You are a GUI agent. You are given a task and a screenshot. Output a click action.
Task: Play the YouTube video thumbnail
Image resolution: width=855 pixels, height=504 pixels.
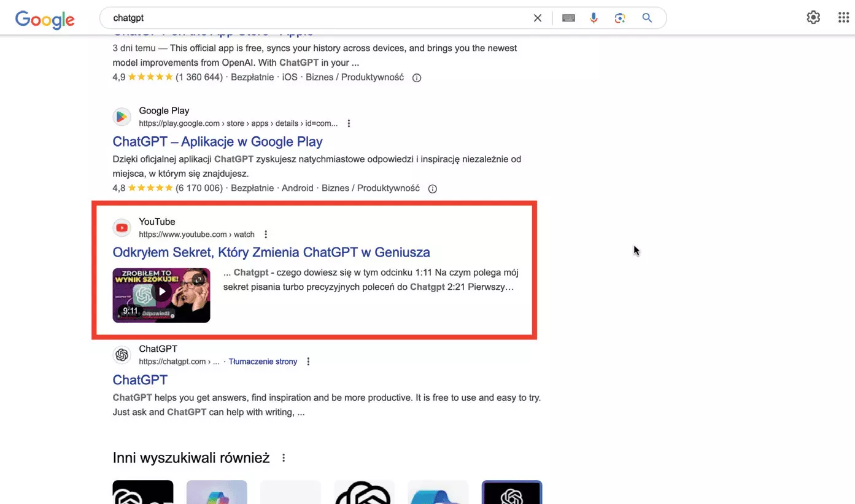point(161,292)
